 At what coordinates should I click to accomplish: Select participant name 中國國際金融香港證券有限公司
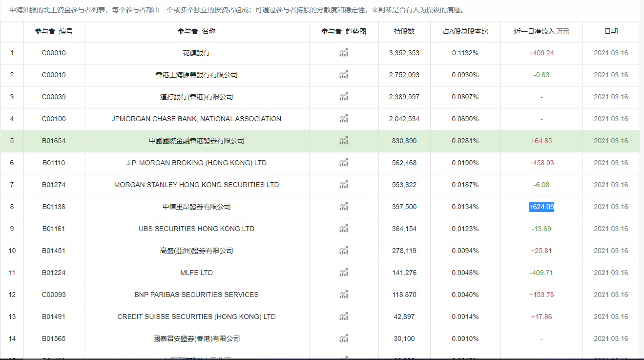(x=196, y=141)
